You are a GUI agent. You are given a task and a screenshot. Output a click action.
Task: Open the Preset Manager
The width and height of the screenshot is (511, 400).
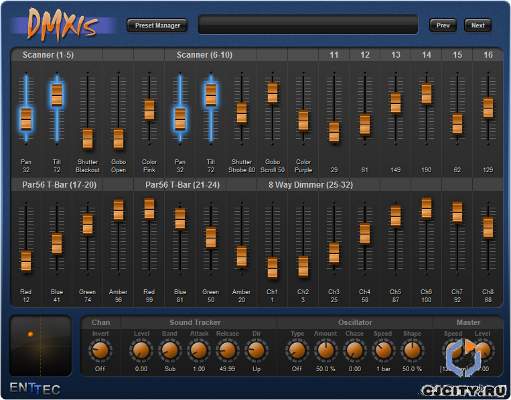tap(157, 25)
